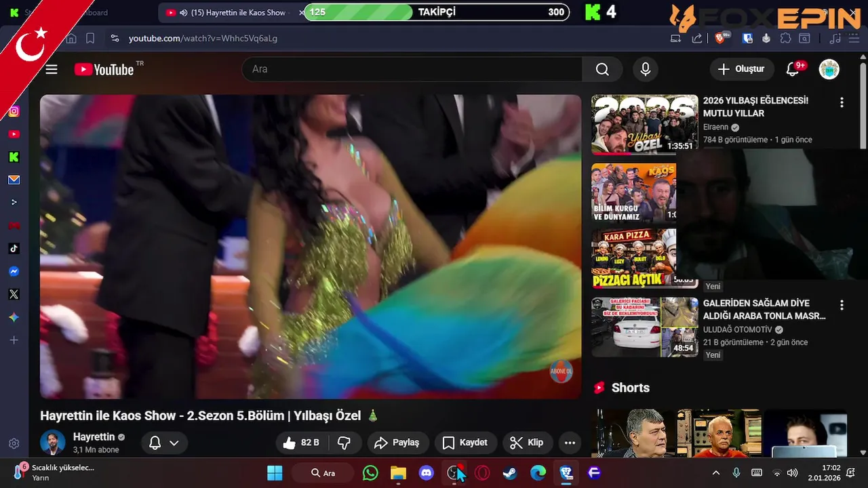The image size is (868, 488).
Task: Open the Kara Pizza Pizzacı Açtık thumbnail
Action: point(634,258)
